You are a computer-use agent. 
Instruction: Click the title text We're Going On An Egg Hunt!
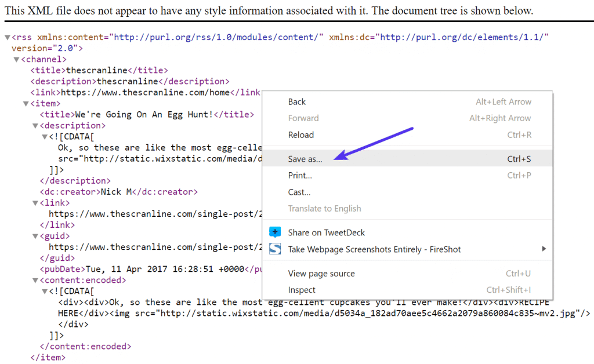tap(145, 115)
